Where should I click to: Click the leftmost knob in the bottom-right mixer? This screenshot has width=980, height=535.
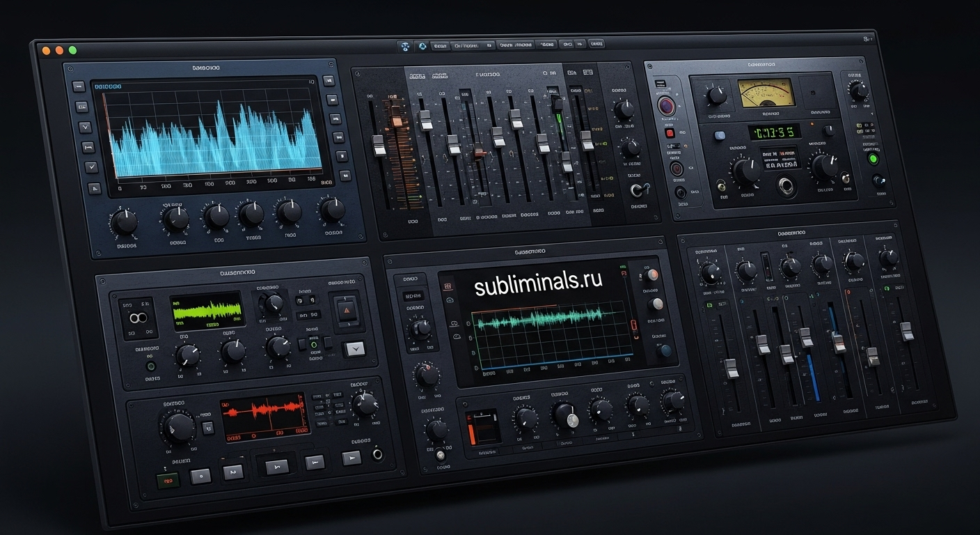point(711,274)
